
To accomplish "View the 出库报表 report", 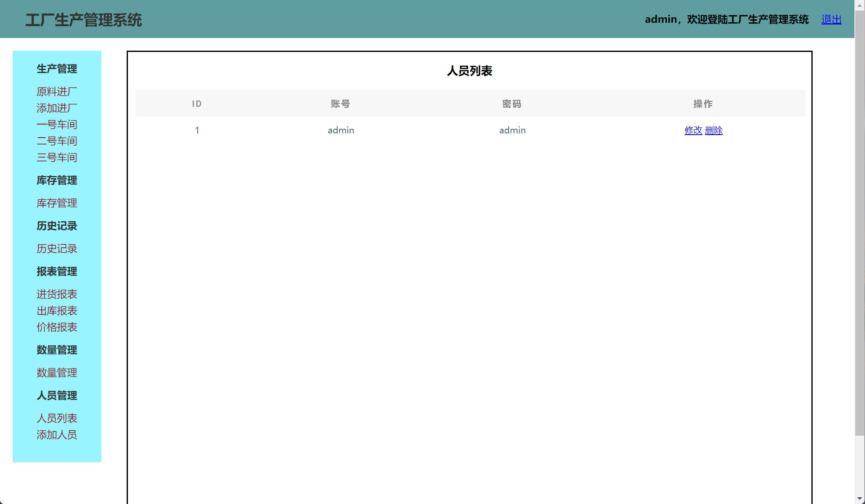I will [57, 311].
